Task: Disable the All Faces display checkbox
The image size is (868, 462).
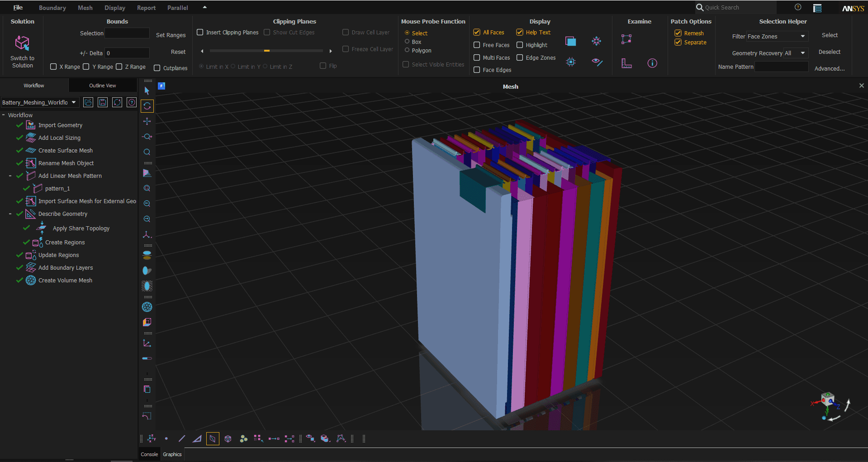Action: 476,32
